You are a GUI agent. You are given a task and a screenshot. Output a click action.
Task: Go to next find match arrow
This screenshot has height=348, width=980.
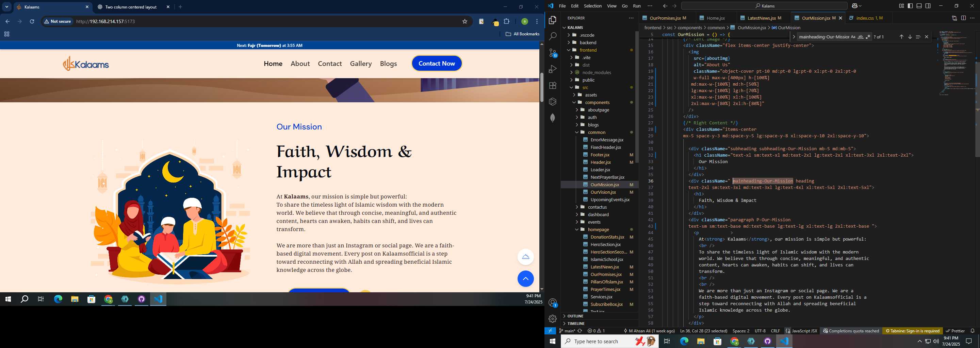point(910,37)
